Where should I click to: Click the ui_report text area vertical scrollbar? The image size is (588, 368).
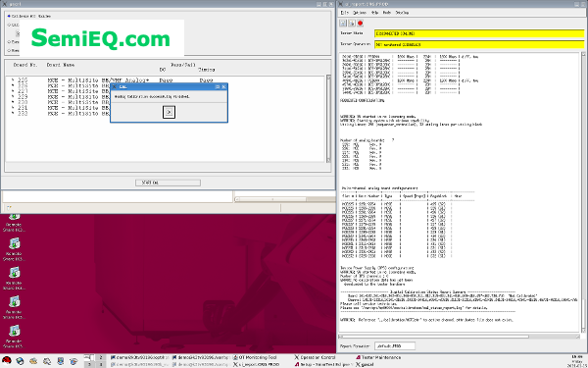(583, 191)
